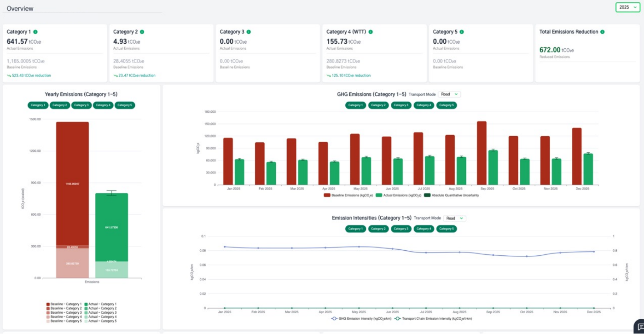The width and height of the screenshot is (644, 334).
Task: Click the info icon beside Category 2
Action: (142, 32)
